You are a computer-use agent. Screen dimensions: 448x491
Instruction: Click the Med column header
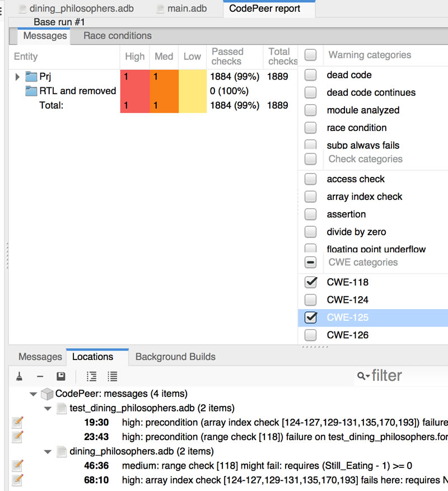click(x=164, y=57)
